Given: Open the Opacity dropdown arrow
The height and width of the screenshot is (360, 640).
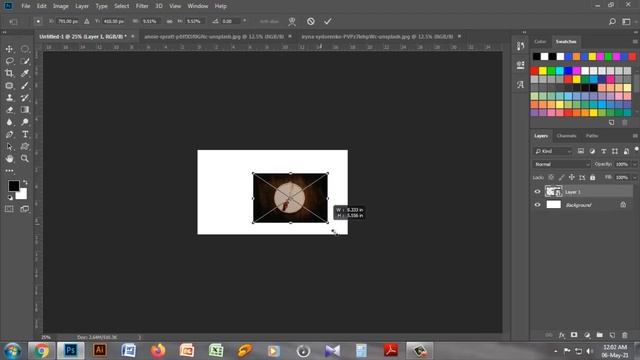Looking at the screenshot, I should click(x=634, y=164).
